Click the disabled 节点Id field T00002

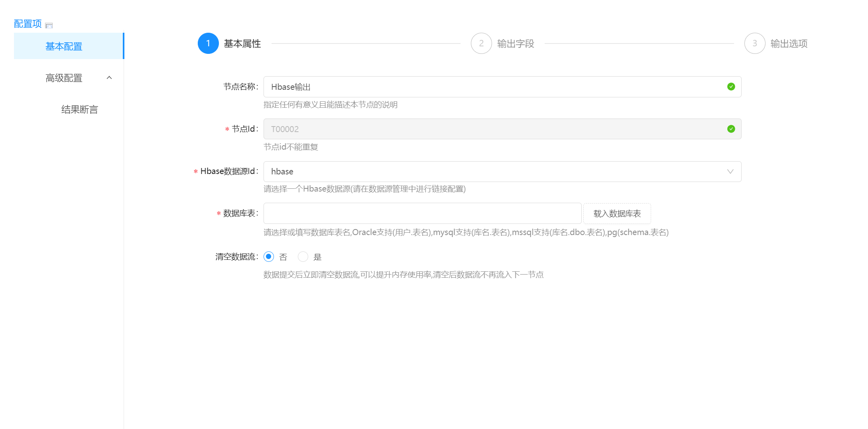[x=494, y=129]
